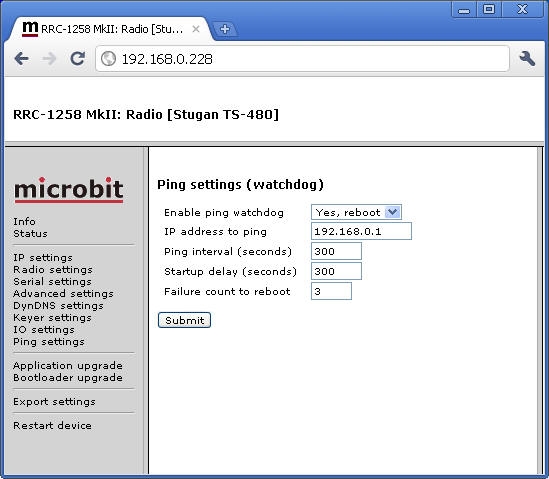
Task: Open Advanced settings in the sidebar
Action: tap(63, 293)
